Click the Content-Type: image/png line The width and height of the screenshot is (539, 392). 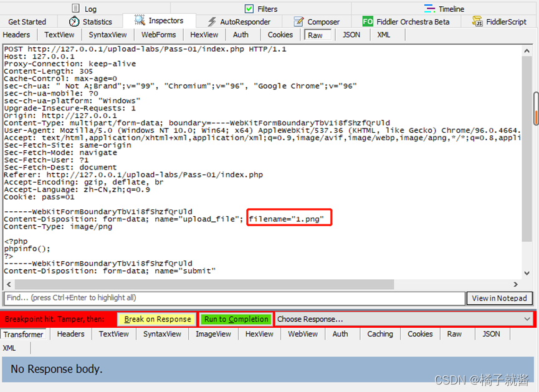pyautogui.click(x=58, y=227)
